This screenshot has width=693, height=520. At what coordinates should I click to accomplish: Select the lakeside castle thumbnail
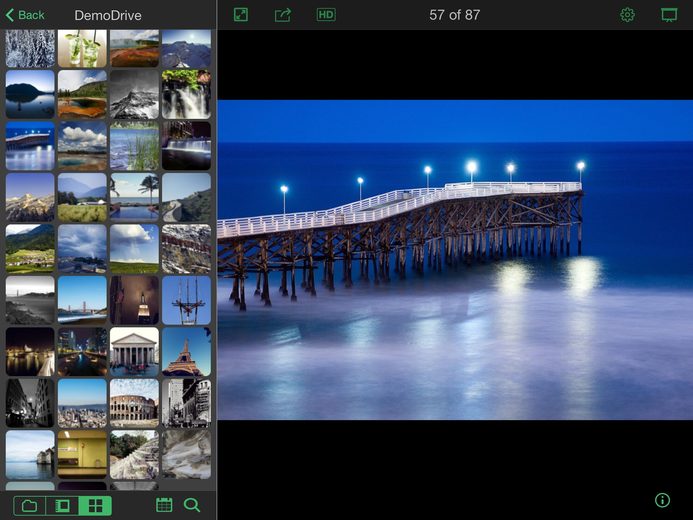30,455
